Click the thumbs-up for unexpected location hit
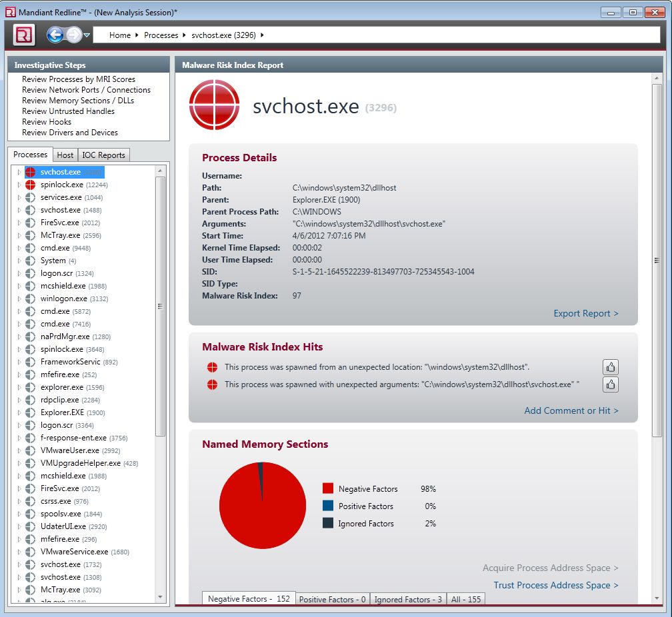This screenshot has height=617, width=672. click(610, 367)
